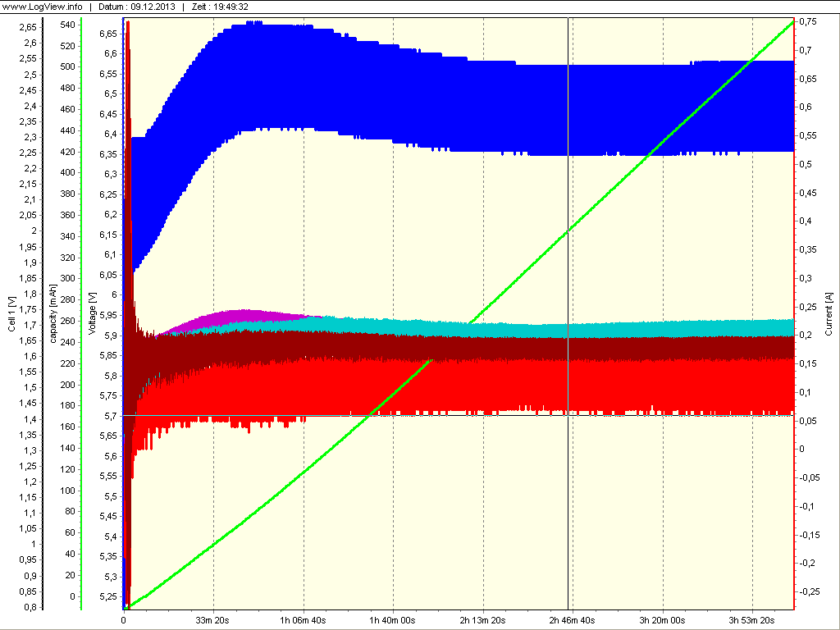Click the 540 tick on the capacity axis
The image size is (840, 630).
point(68,25)
